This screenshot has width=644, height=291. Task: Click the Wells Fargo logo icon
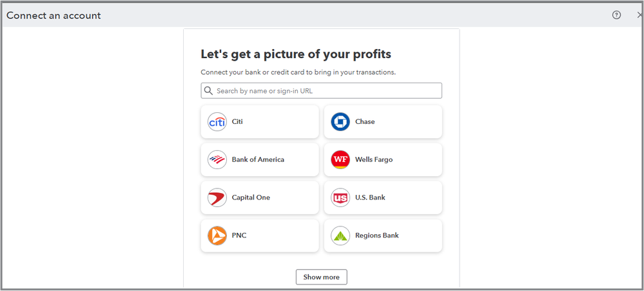[x=340, y=159]
